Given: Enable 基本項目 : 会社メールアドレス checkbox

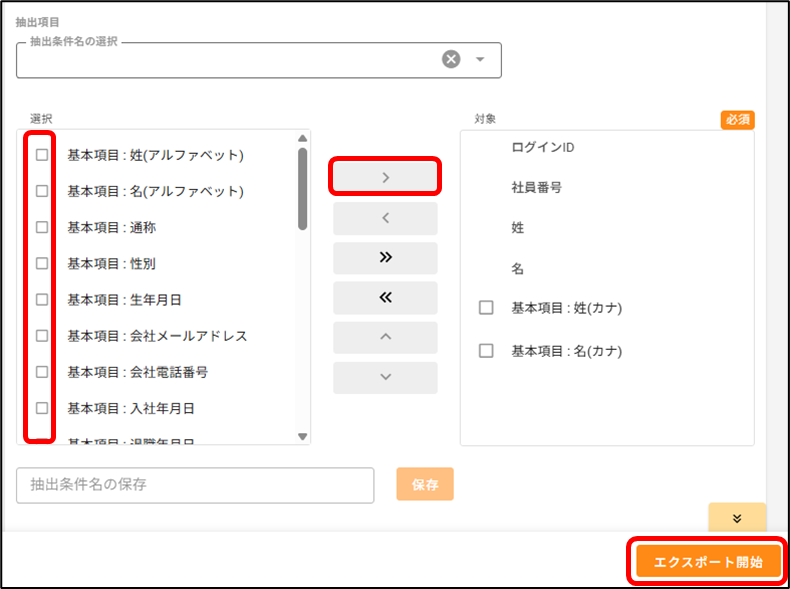Looking at the screenshot, I should (x=42, y=336).
